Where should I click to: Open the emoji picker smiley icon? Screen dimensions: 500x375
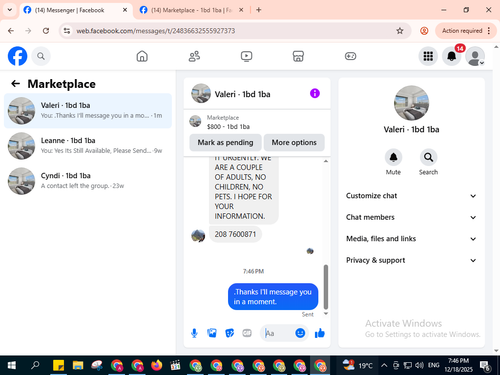pos(300,333)
